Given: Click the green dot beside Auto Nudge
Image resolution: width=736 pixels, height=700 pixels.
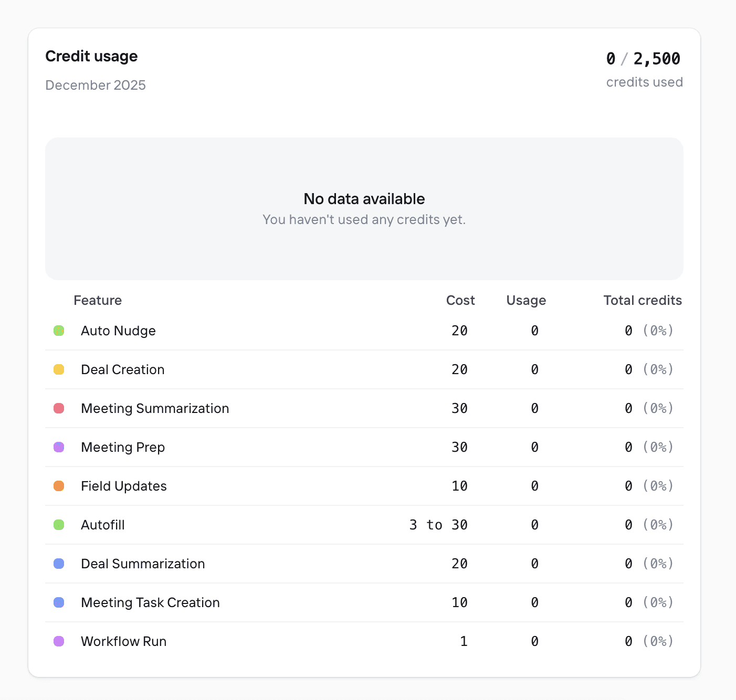Looking at the screenshot, I should pos(59,331).
